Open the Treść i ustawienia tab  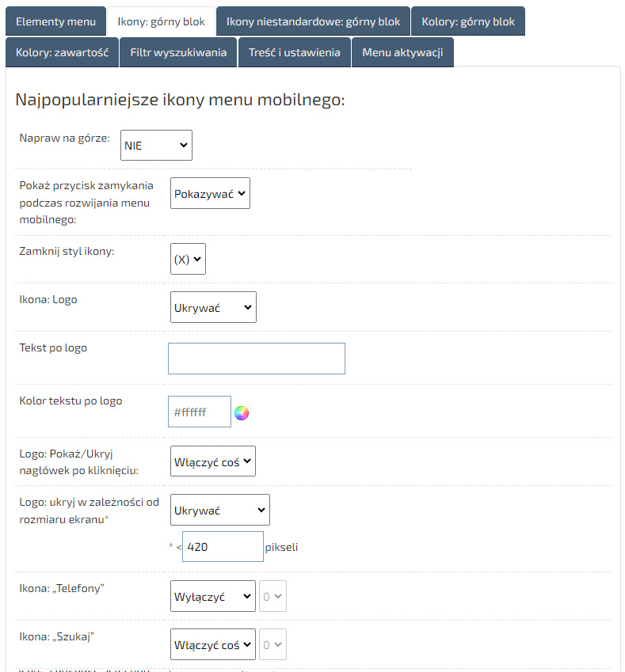[294, 52]
